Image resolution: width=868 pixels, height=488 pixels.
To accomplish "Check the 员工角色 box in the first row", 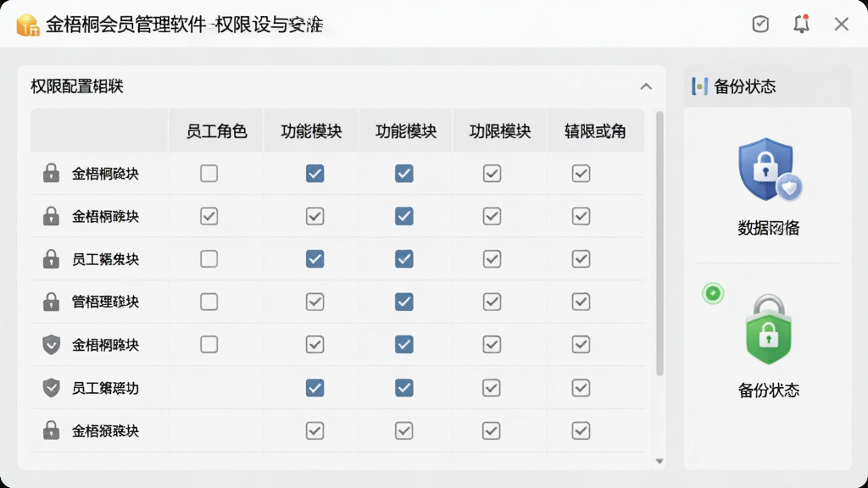I will click(209, 173).
